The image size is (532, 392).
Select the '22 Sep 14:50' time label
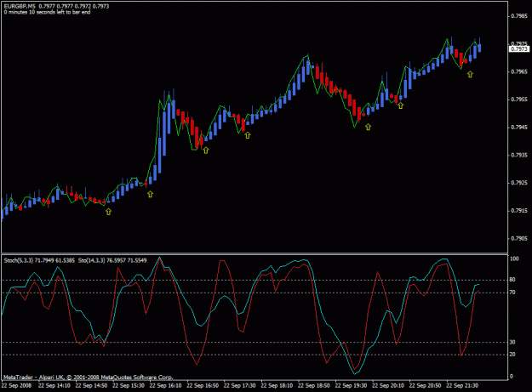(91, 385)
